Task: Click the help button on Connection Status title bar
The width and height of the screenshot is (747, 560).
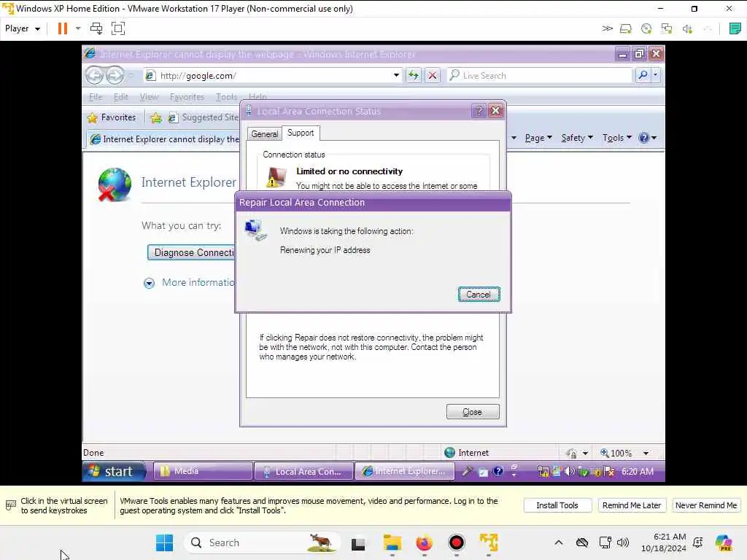Action: [479, 111]
